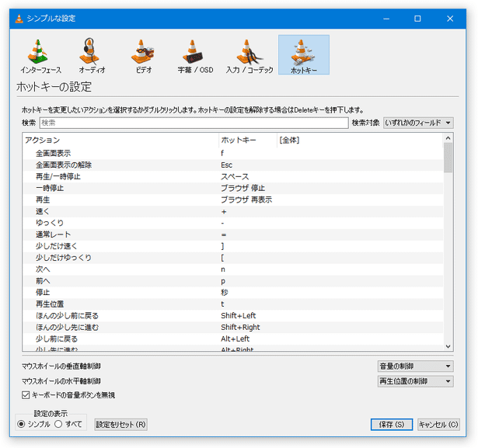
Task: Select the ホットキー settings icon
Action: 303,55
